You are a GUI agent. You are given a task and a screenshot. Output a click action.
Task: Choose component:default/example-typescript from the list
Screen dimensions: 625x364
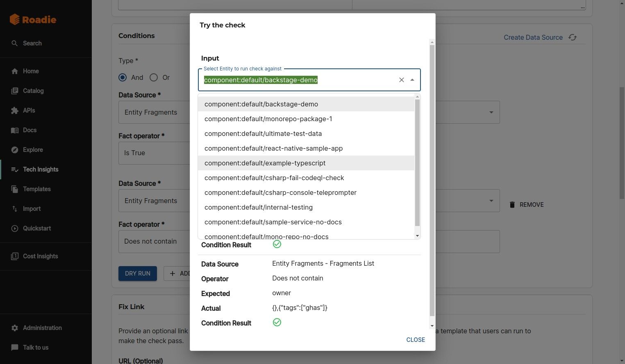[x=265, y=163]
